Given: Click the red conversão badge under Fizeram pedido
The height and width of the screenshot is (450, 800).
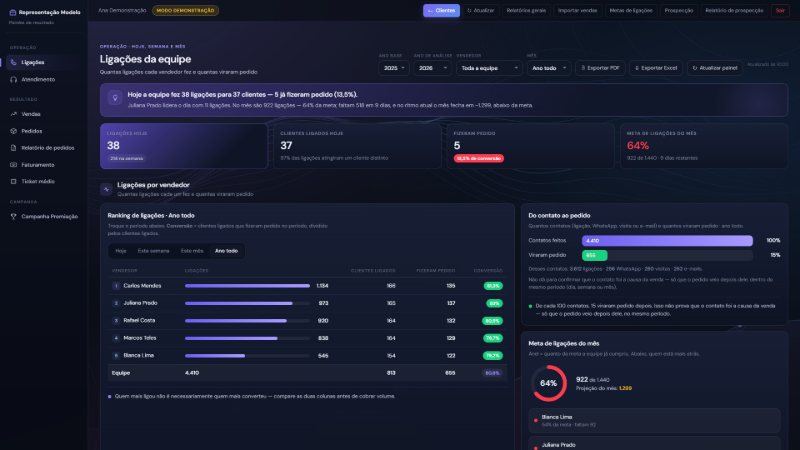Looking at the screenshot, I should pos(479,159).
